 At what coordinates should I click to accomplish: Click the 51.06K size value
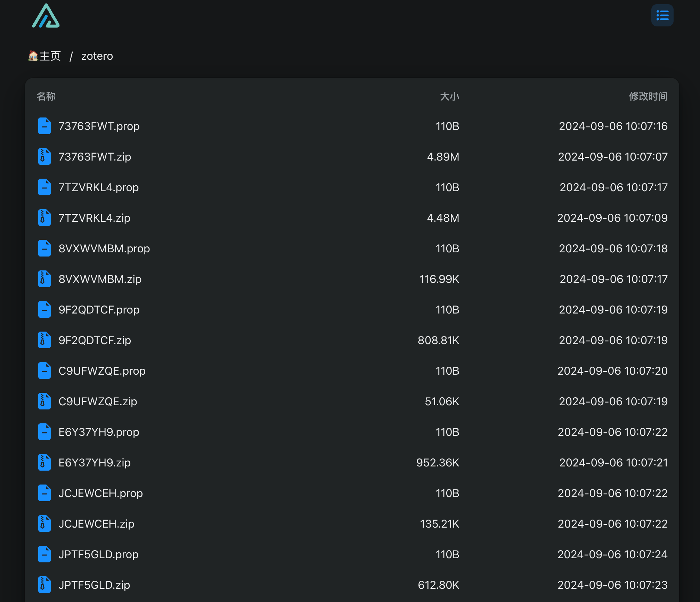(442, 401)
